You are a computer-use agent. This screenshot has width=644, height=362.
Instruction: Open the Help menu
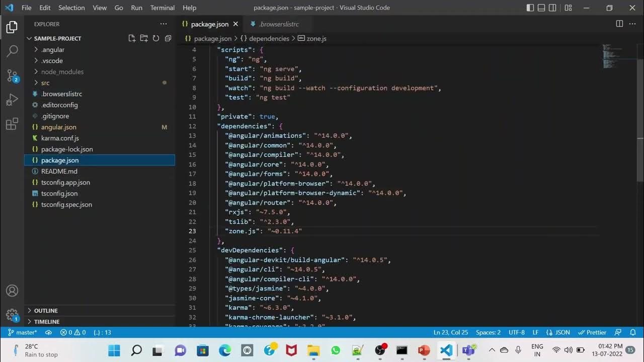pos(190,8)
